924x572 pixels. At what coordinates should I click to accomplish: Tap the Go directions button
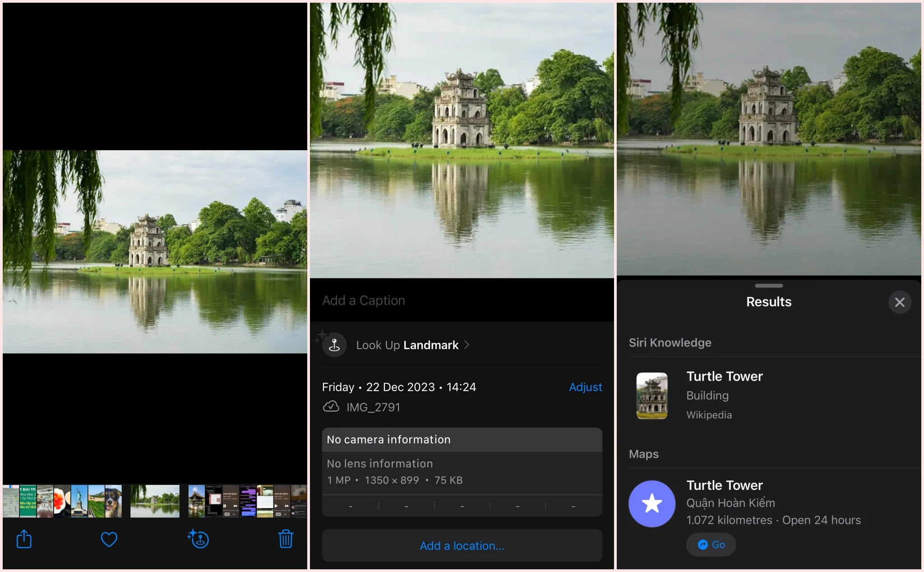click(711, 544)
